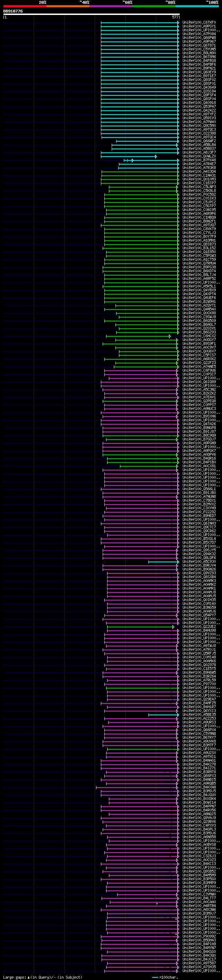222x980 pixels.
Task: Select hit UniRef100_Q66PW8
Action: [x=199, y=38]
